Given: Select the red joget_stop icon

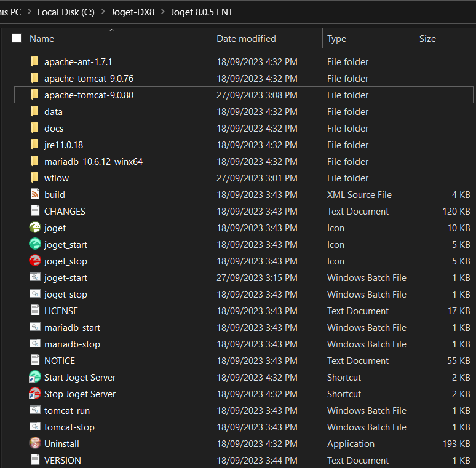Looking at the screenshot, I should 35,261.
